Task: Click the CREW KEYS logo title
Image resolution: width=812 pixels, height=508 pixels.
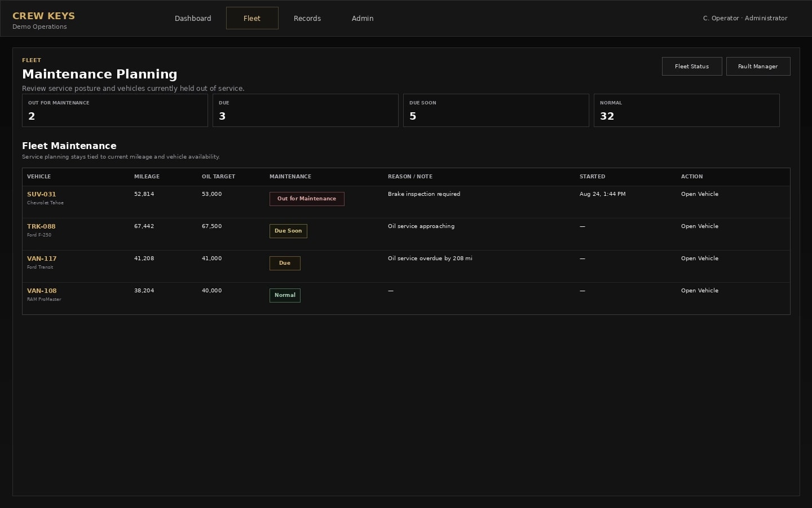Action: coord(43,16)
